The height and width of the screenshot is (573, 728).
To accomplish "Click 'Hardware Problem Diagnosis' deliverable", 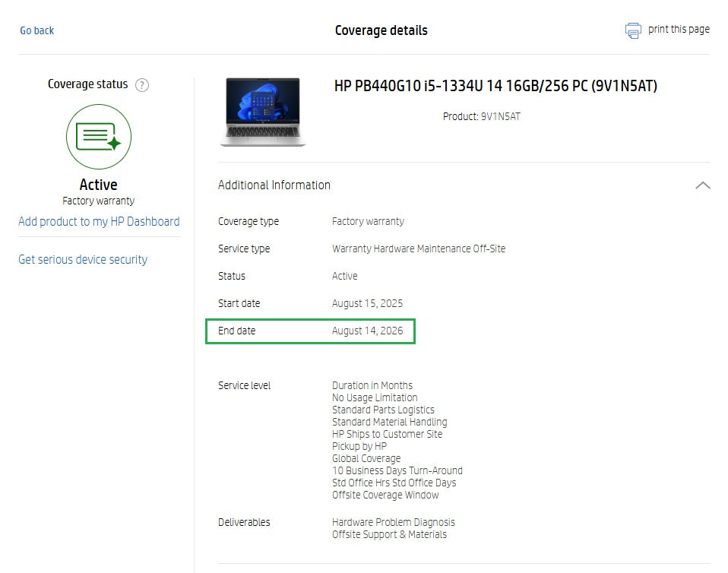I will (393, 522).
